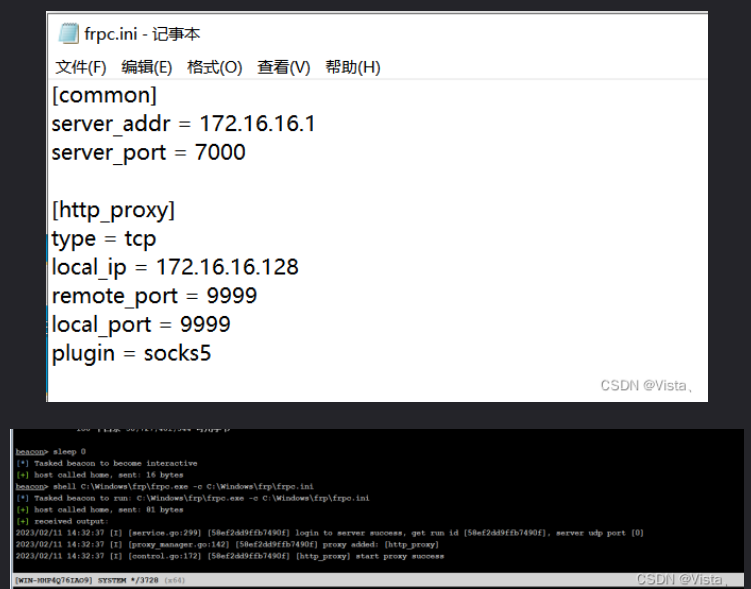
Task: Click the [common] section header line
Action: [x=104, y=95]
